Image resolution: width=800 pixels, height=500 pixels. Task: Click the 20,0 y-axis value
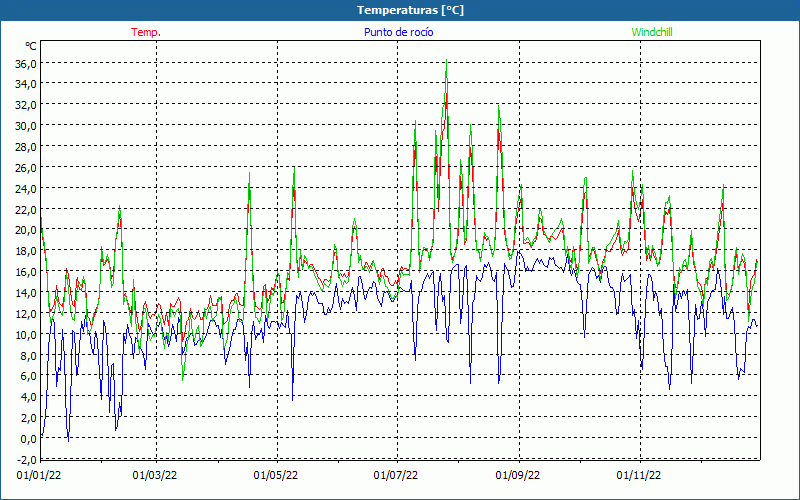[26, 230]
